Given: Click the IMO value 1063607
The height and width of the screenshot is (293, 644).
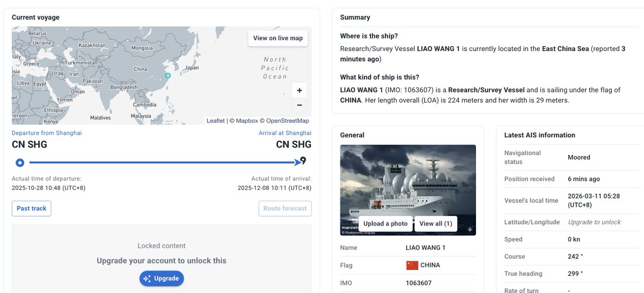Looking at the screenshot, I should pyautogui.click(x=419, y=283).
